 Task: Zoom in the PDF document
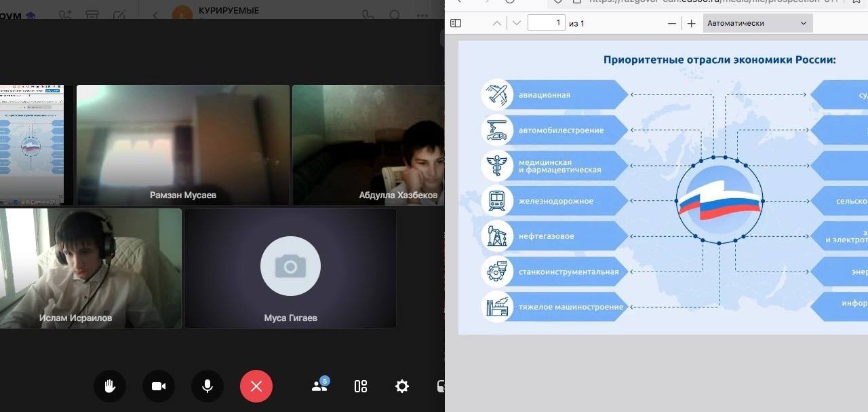(691, 23)
